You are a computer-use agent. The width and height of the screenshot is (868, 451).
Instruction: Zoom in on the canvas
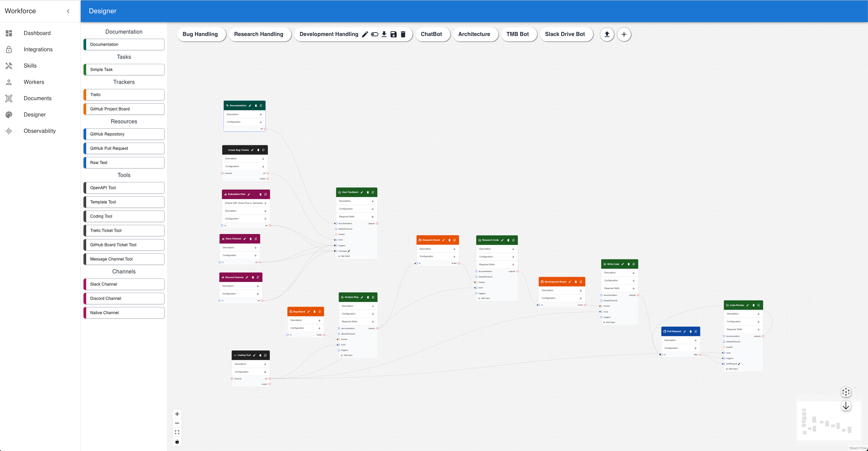pyautogui.click(x=177, y=414)
